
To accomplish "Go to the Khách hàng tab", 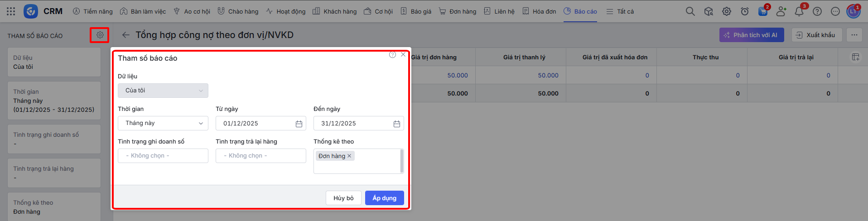I will 335,11.
